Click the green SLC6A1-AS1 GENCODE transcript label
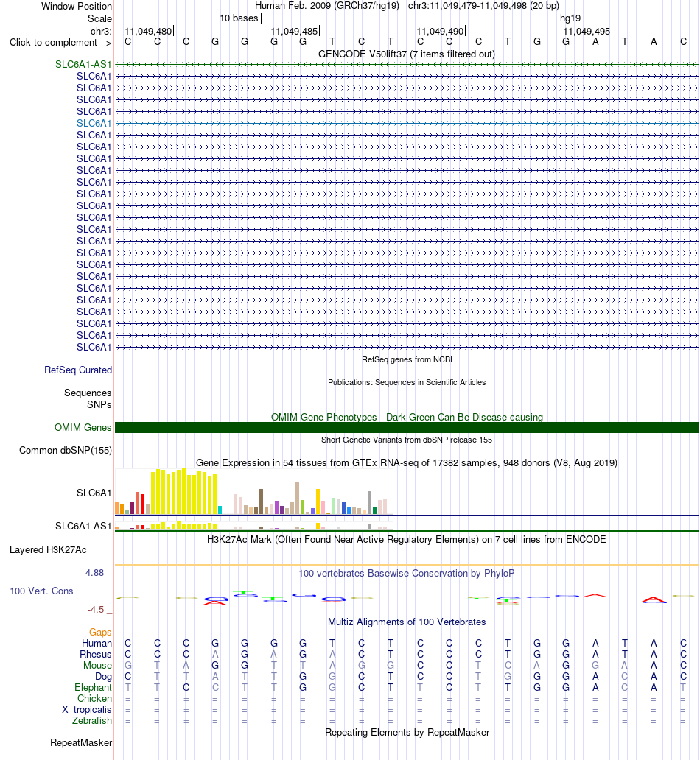Screen dimensions: 700x760 (83, 65)
